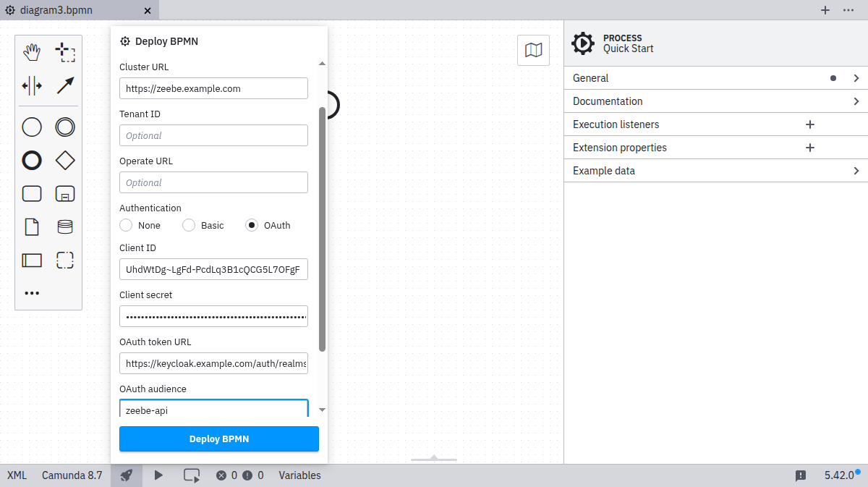Activate the Lasso selection tool
Screen dimensions: 868x487
click(x=65, y=51)
